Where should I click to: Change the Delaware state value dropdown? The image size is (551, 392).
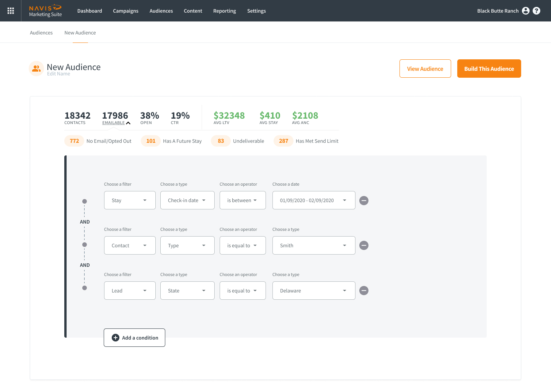click(313, 291)
